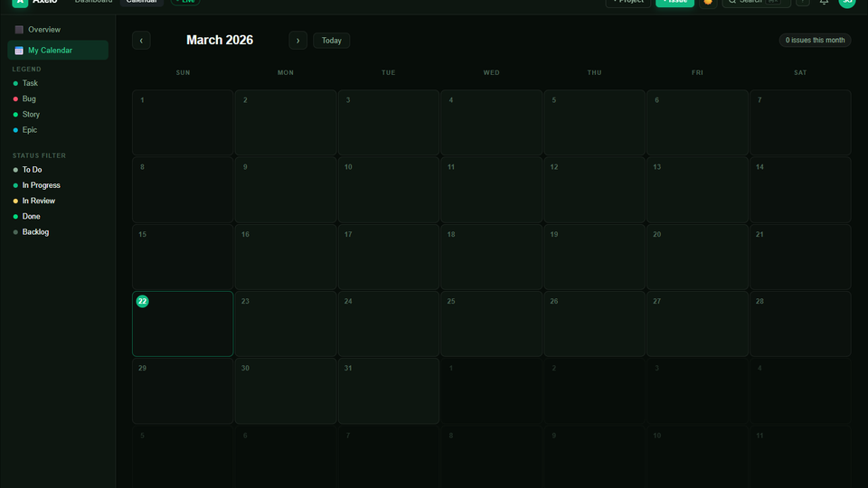The height and width of the screenshot is (488, 868).
Task: Click the My Calendar icon in the sidebar
Action: point(19,51)
